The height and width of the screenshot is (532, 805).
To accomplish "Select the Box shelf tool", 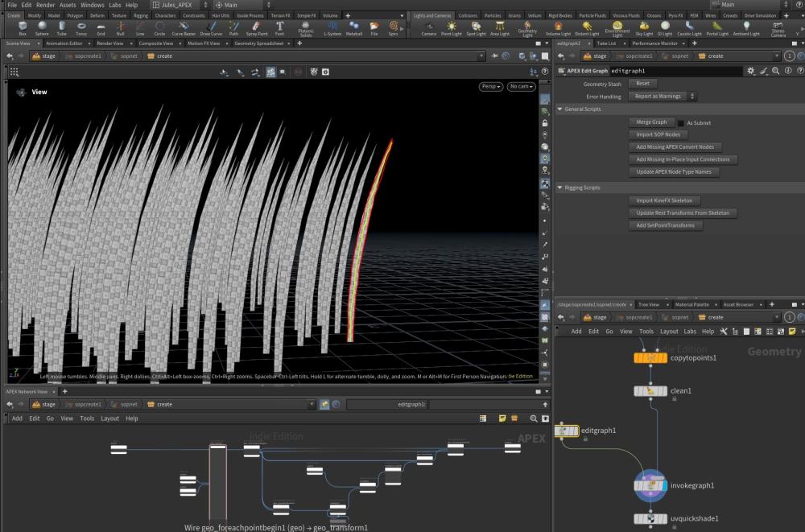I will [x=22, y=28].
